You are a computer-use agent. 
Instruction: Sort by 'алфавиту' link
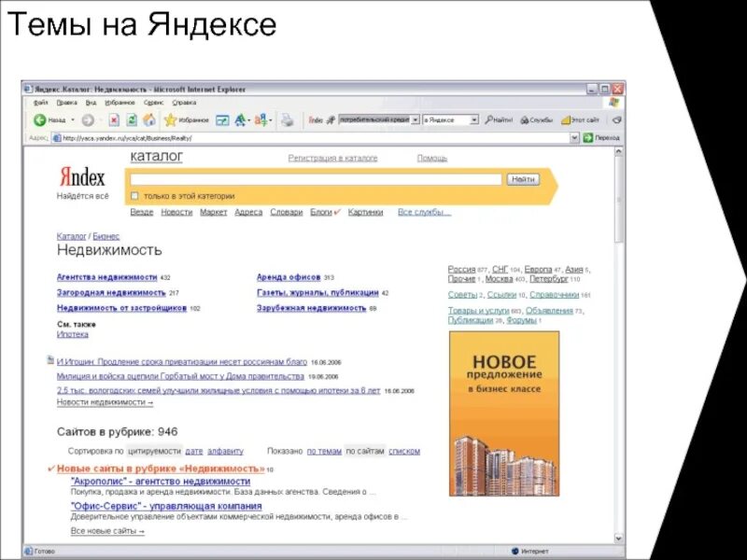click(x=225, y=451)
